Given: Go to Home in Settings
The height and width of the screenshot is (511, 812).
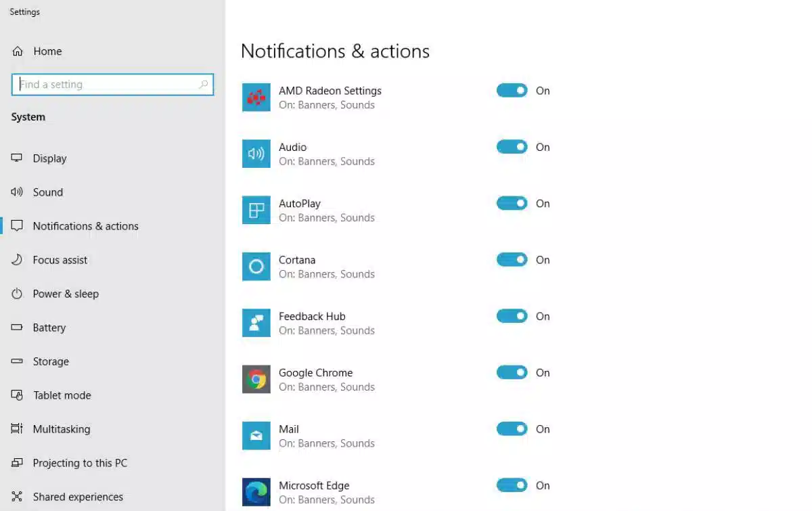Looking at the screenshot, I should pyautogui.click(x=47, y=51).
